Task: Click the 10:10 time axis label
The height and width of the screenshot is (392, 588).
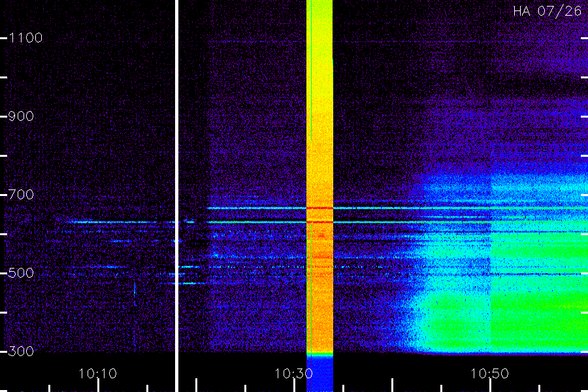Action: 98,374
